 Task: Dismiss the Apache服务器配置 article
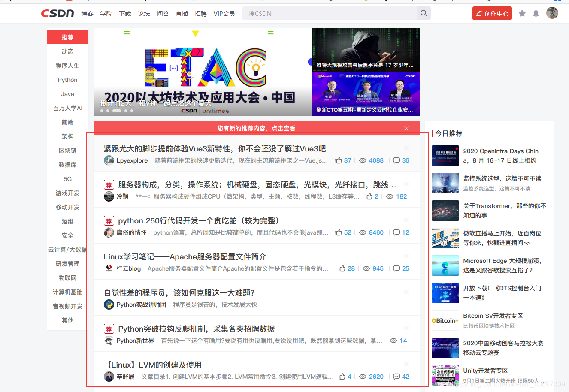(406, 256)
